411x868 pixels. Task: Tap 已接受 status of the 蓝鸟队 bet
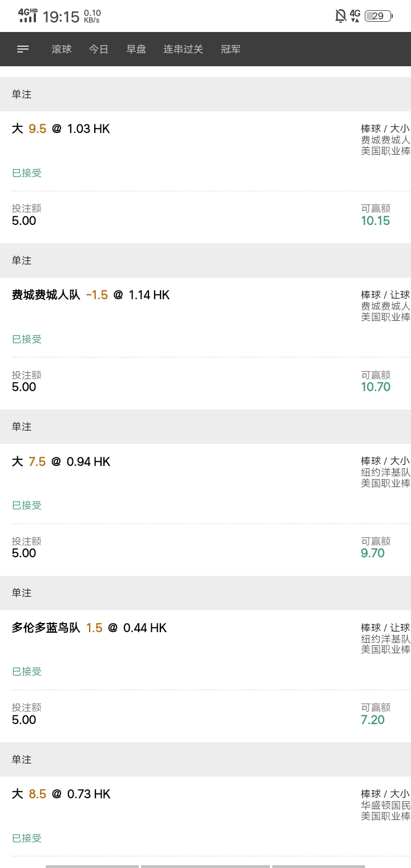click(27, 672)
